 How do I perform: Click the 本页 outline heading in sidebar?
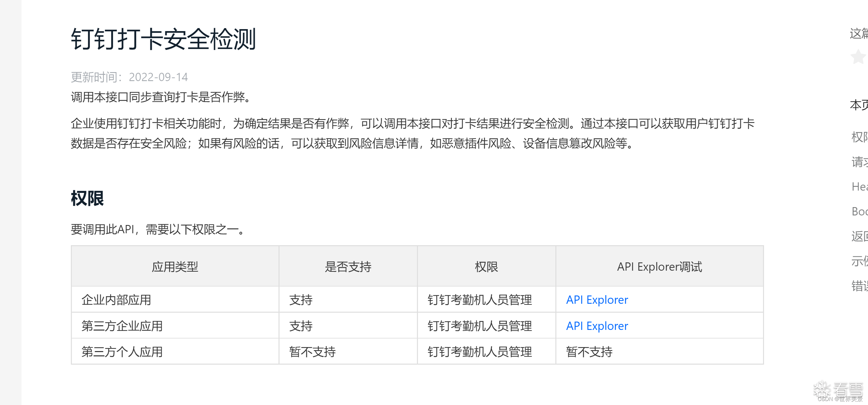(859, 105)
